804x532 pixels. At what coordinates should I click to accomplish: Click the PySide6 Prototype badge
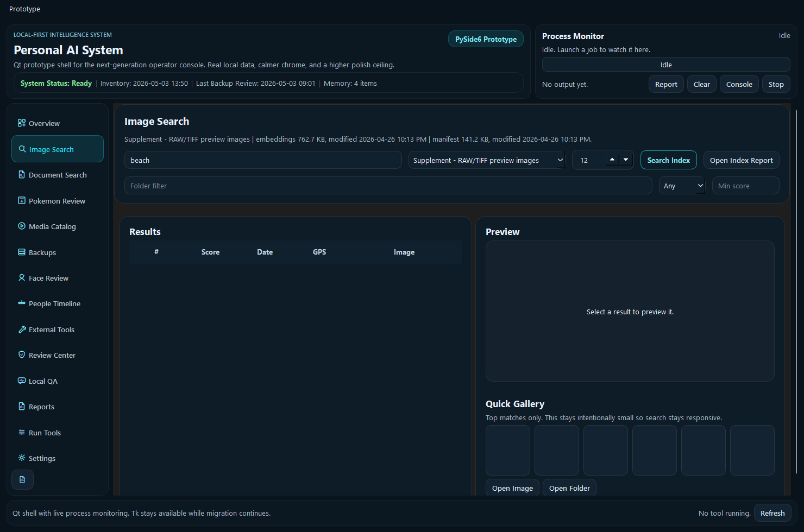coord(486,39)
